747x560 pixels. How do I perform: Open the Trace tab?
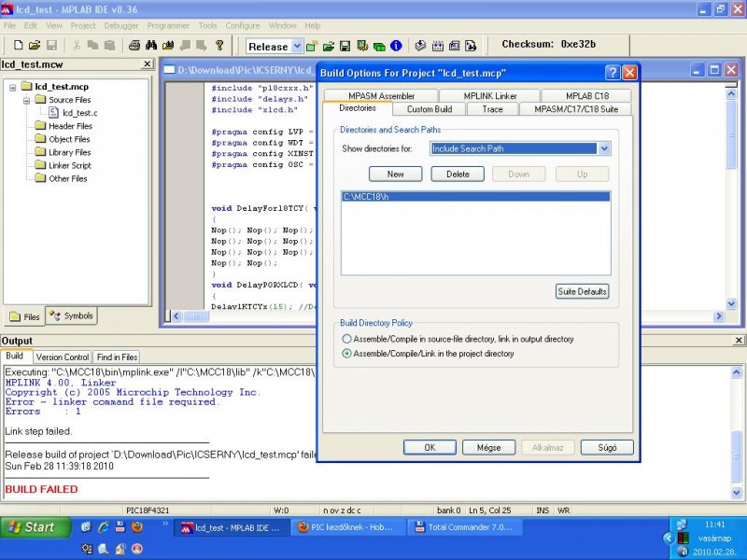pos(492,109)
